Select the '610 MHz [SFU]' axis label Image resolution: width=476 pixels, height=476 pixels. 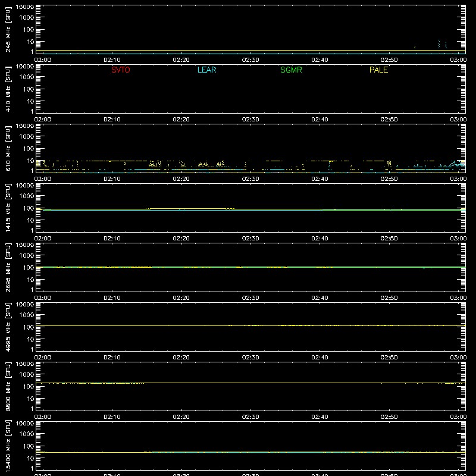[8, 148]
